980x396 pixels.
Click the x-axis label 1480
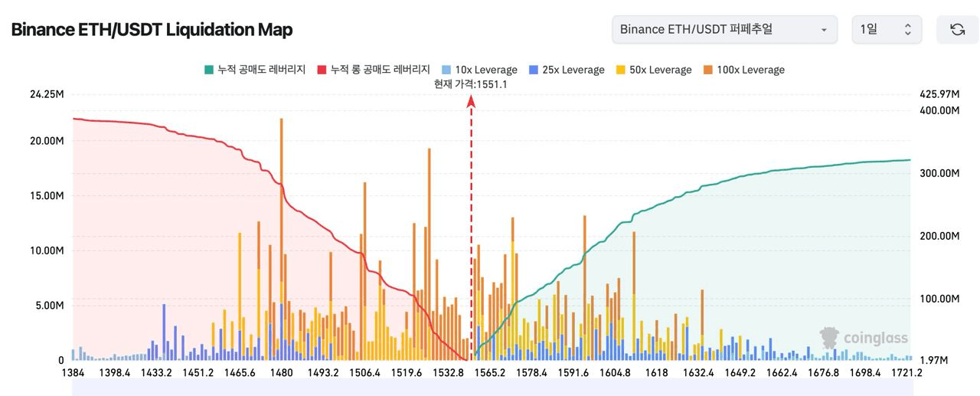click(282, 373)
